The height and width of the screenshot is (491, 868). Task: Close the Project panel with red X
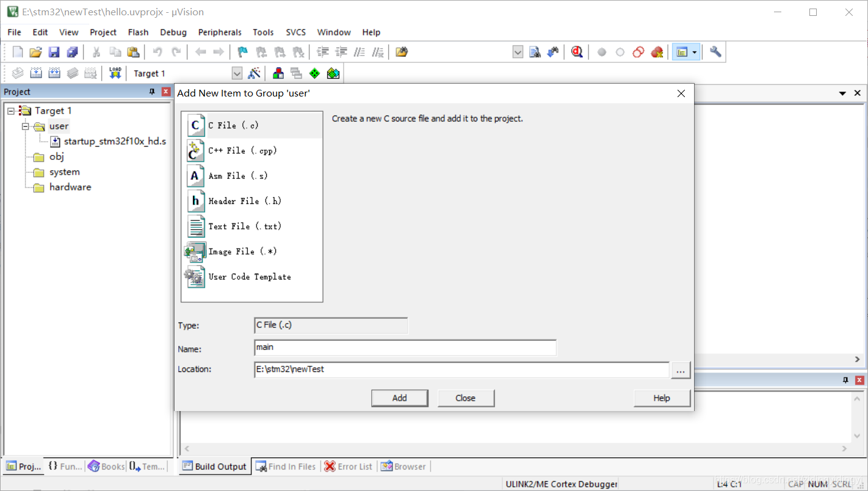[x=166, y=92]
